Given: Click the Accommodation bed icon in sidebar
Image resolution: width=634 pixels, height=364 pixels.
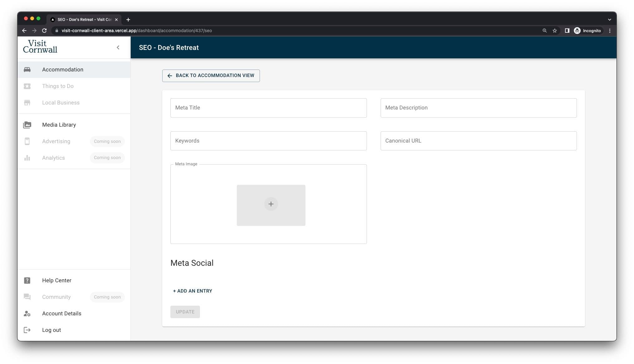Looking at the screenshot, I should tap(27, 70).
